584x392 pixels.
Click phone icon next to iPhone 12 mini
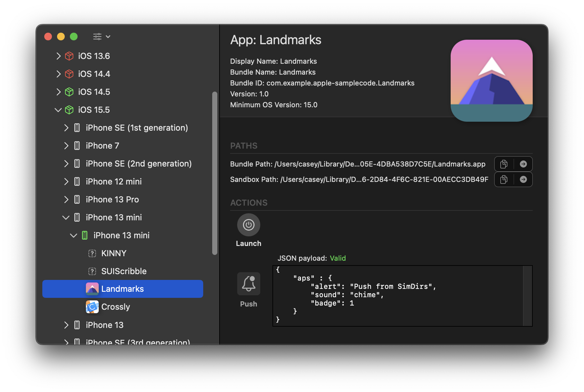point(77,182)
